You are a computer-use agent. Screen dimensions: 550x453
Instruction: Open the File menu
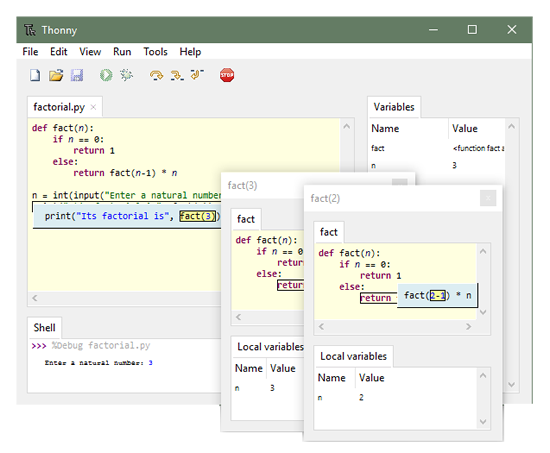(x=30, y=52)
